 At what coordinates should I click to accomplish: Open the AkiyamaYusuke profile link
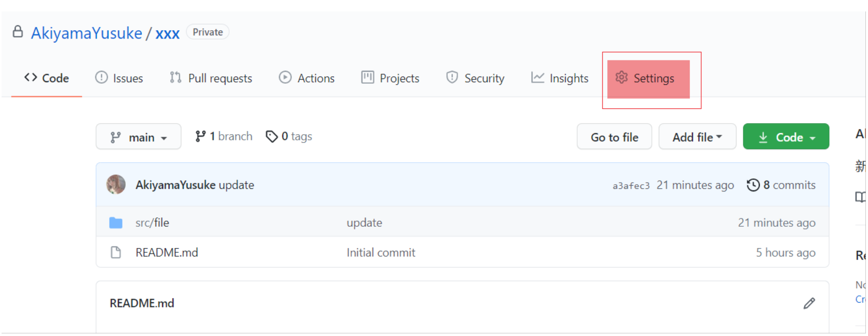pos(86,33)
